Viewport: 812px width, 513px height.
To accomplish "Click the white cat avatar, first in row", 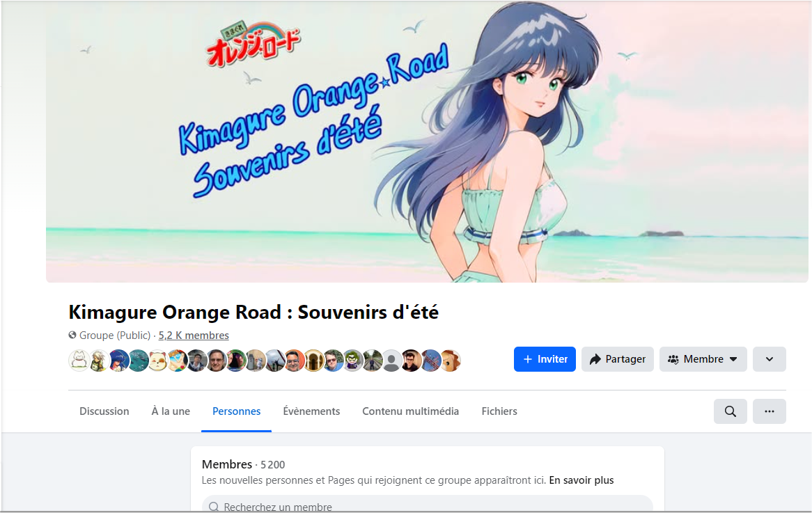I will tap(79, 361).
